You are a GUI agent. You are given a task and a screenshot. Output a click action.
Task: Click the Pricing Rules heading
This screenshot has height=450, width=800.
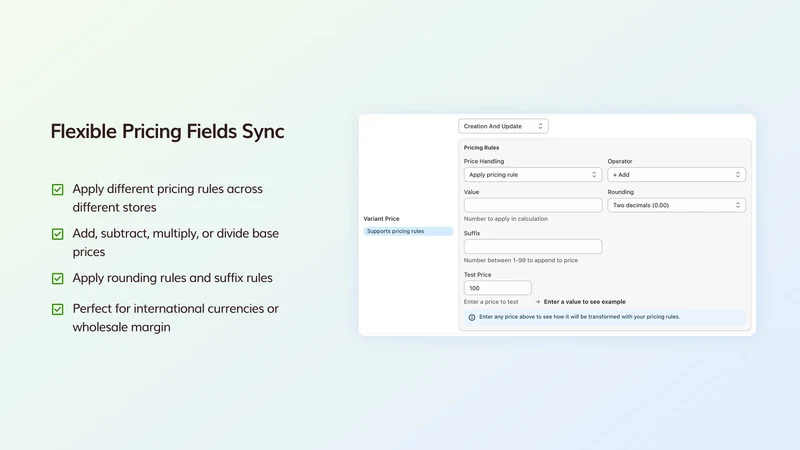(481, 147)
